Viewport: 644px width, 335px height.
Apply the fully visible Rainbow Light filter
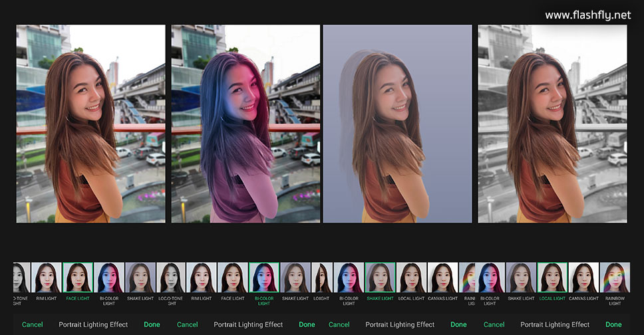(x=614, y=278)
